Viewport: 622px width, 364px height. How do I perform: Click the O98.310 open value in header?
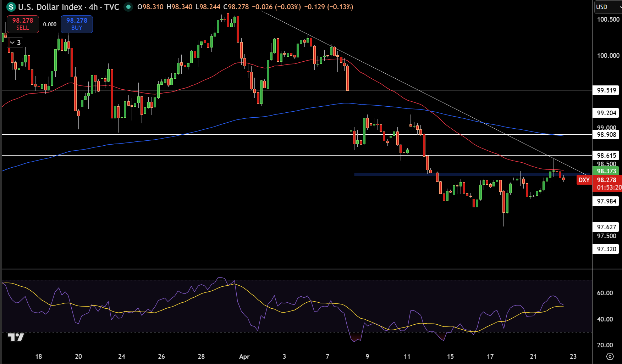pyautogui.click(x=150, y=7)
